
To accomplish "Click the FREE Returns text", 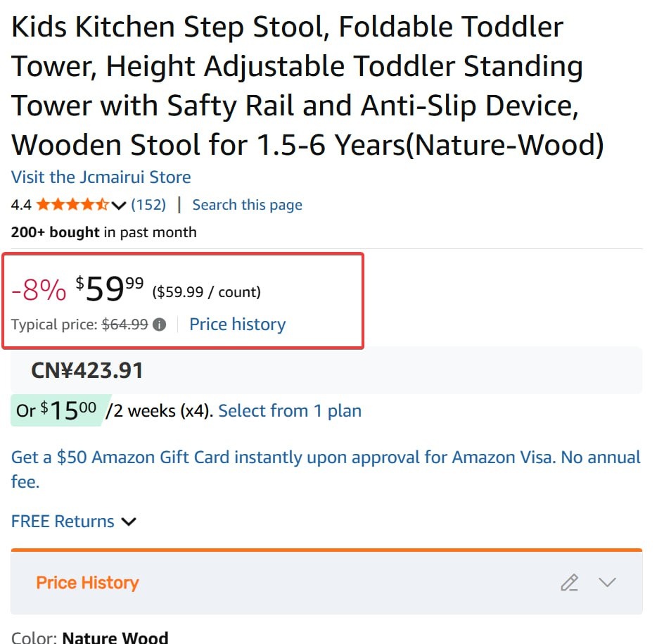I will coord(63,522).
